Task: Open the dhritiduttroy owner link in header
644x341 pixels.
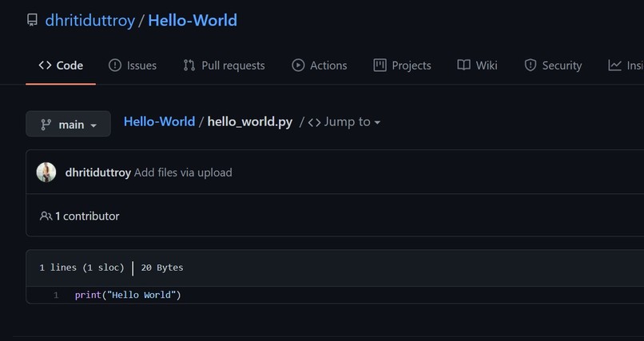Action: [90, 21]
